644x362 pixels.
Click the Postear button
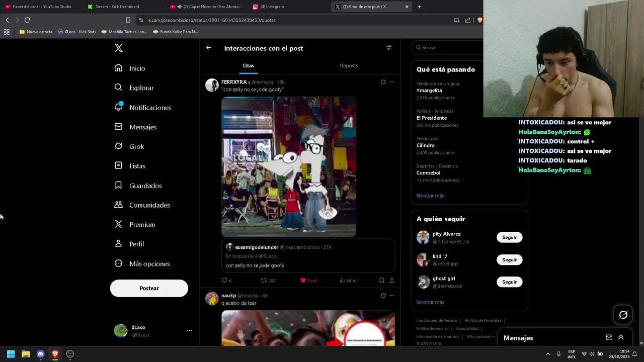[x=149, y=288]
